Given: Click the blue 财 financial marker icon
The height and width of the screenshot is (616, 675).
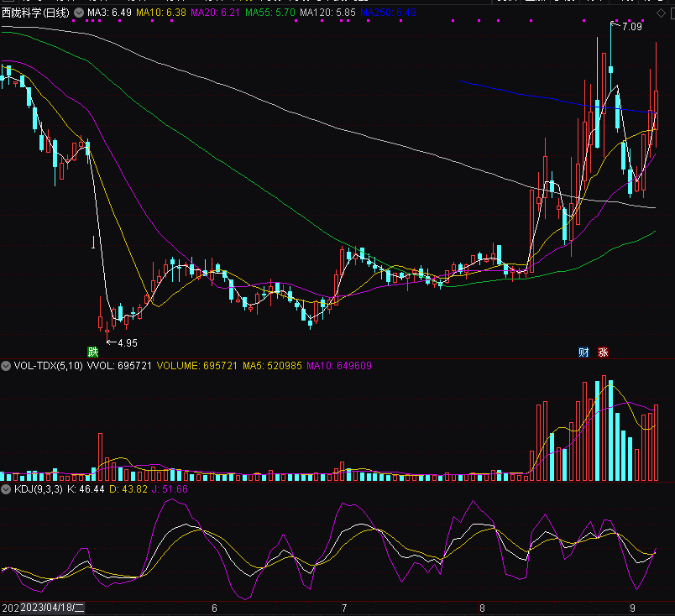Looking at the screenshot, I should (x=584, y=352).
